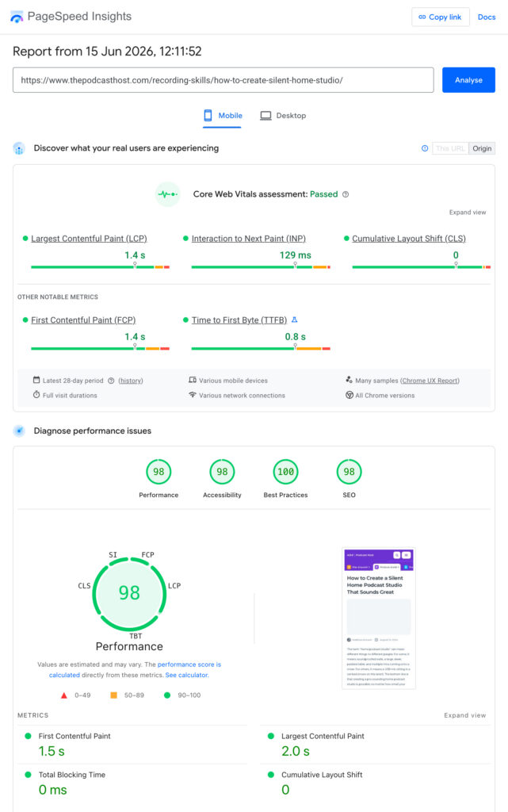Screen dimensions: 508x812
Task: Click the red triangle 0–49 legend icon
Action: point(64,695)
